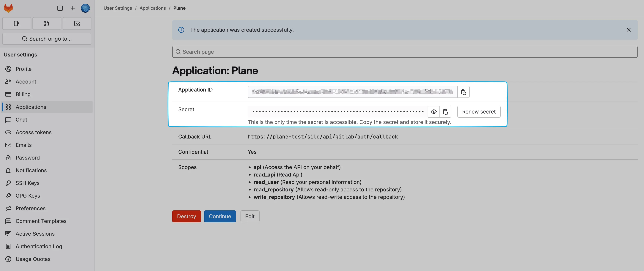Open the assigned issues icon
The height and width of the screenshot is (271, 644).
pyautogui.click(x=16, y=23)
